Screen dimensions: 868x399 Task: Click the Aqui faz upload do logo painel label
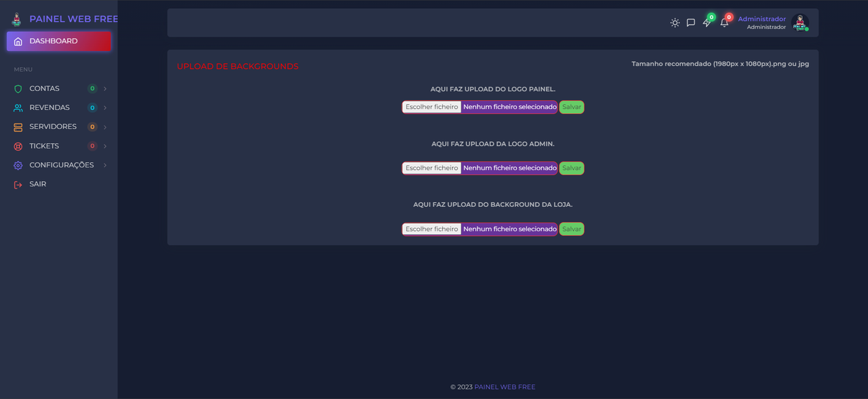pyautogui.click(x=493, y=89)
